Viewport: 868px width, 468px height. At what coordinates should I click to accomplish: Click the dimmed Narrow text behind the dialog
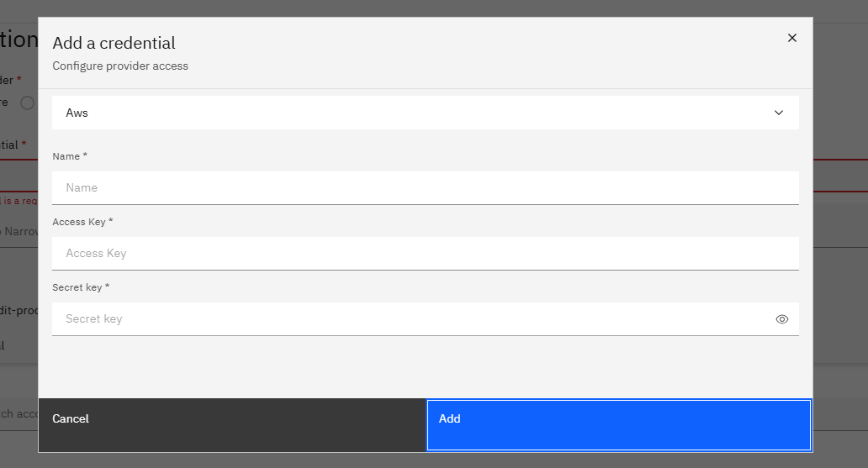(x=19, y=231)
